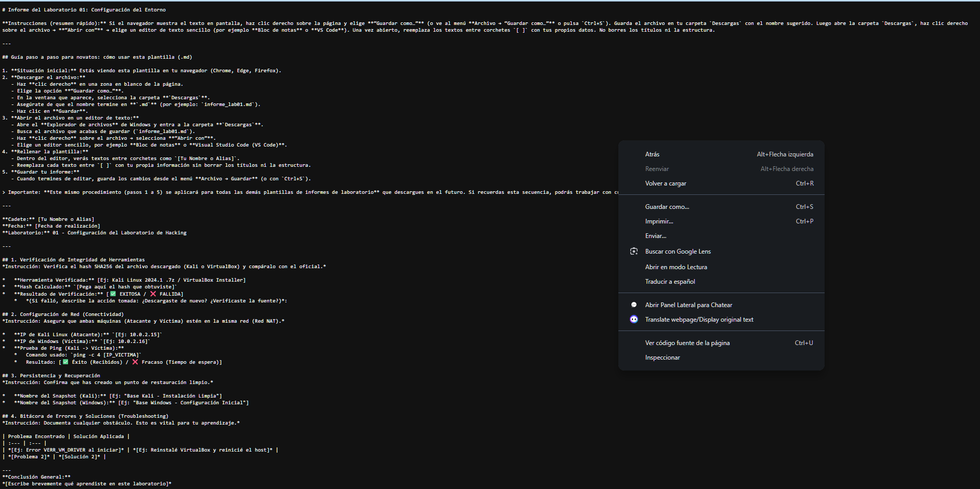980x489 pixels.
Task: Choose Atrás from the context menu
Action: 652,154
